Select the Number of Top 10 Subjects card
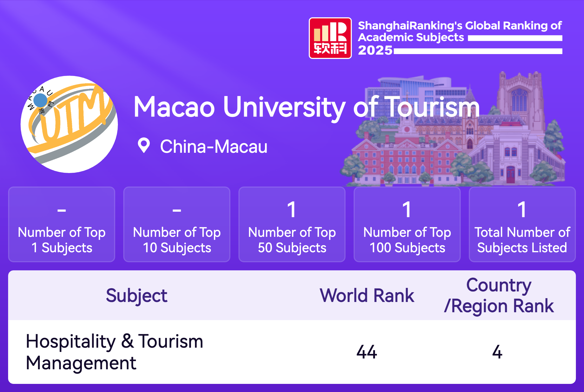 click(177, 224)
